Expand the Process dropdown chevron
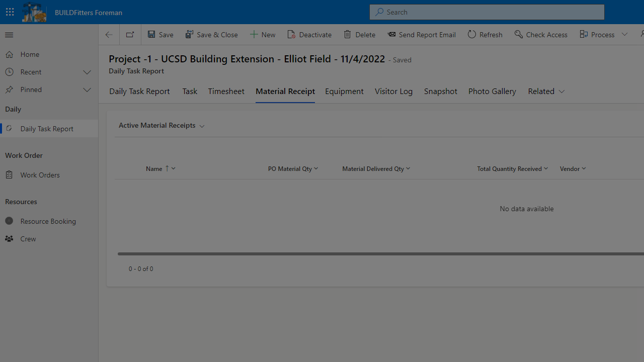644x362 pixels. click(x=624, y=35)
